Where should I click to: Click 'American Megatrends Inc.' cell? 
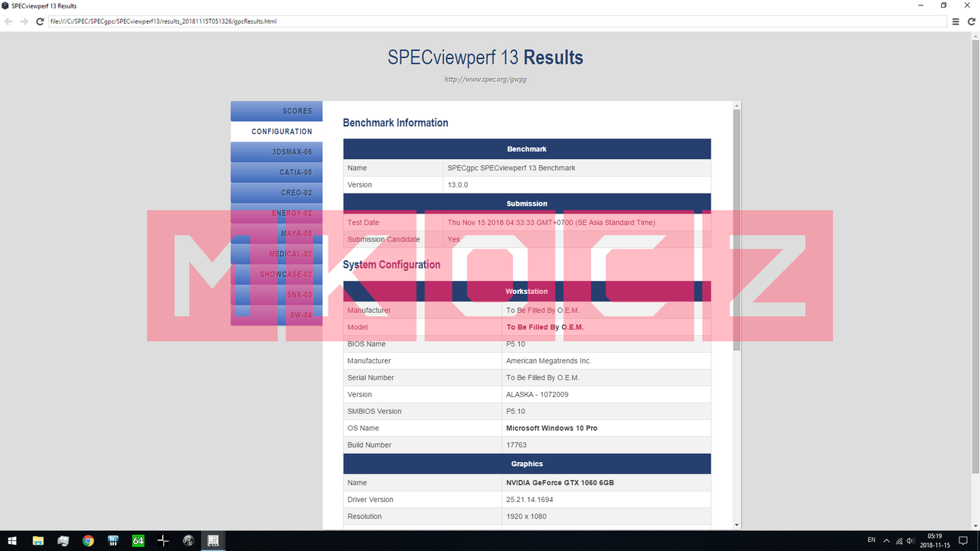606,360
